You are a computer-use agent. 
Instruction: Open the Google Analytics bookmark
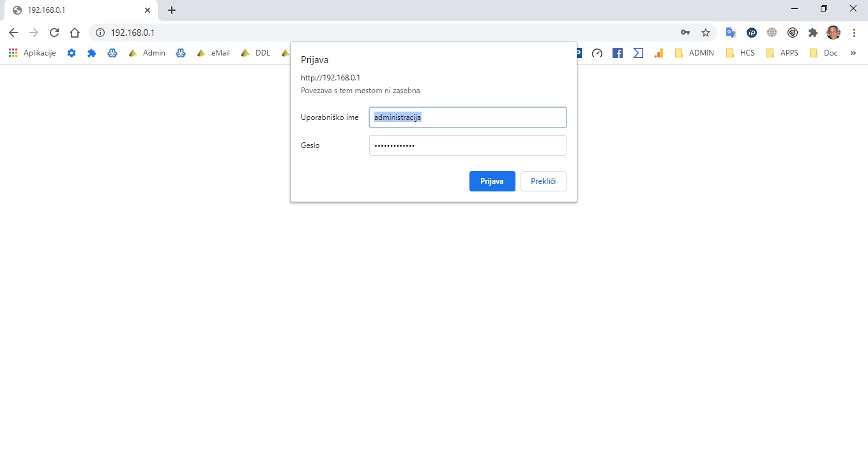point(659,53)
